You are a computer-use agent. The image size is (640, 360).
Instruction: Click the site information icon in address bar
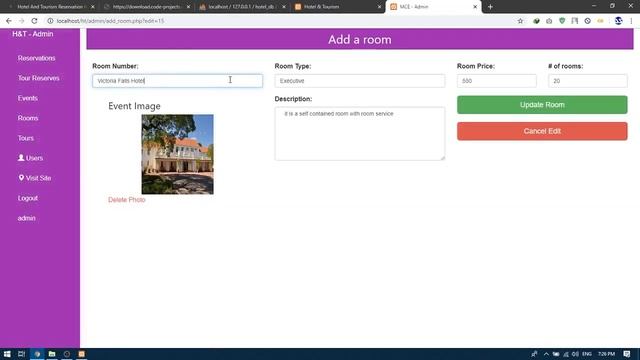(50, 21)
